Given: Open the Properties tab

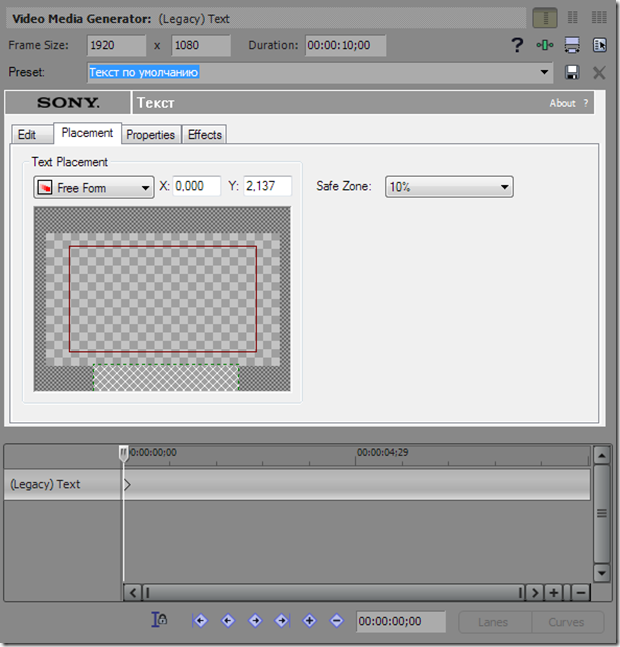Looking at the screenshot, I should pos(151,135).
